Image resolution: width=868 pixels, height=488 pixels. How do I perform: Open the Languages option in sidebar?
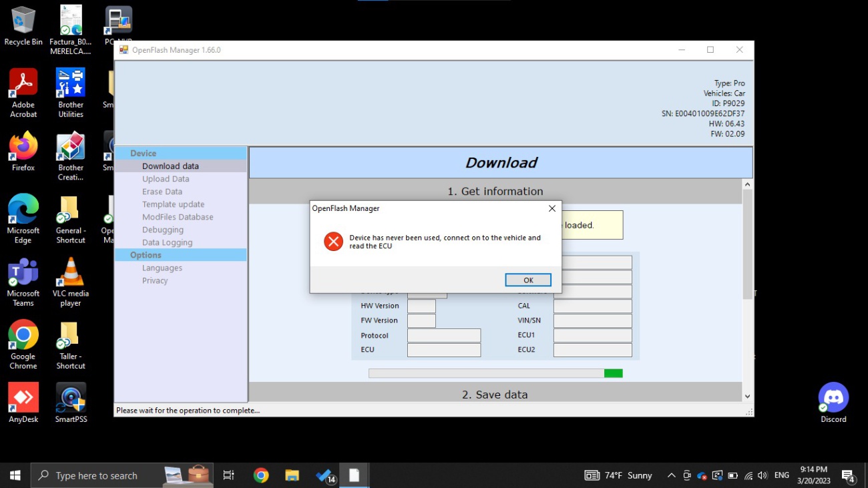coord(162,268)
